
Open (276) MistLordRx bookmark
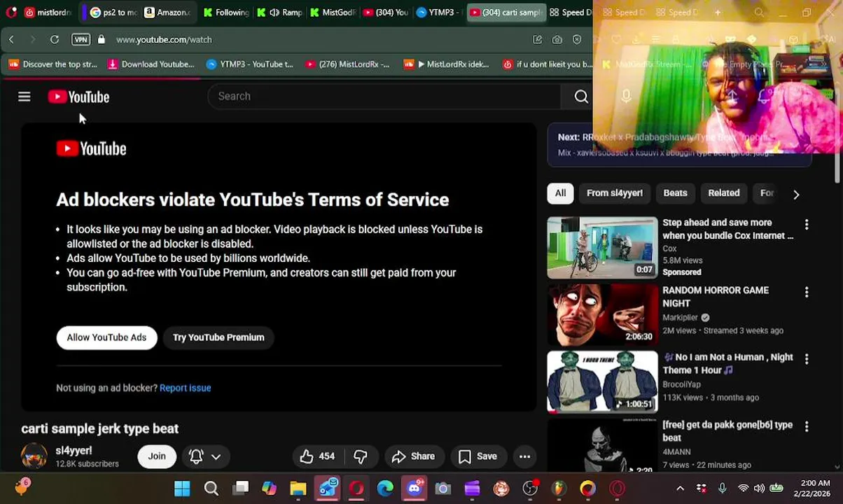click(347, 64)
